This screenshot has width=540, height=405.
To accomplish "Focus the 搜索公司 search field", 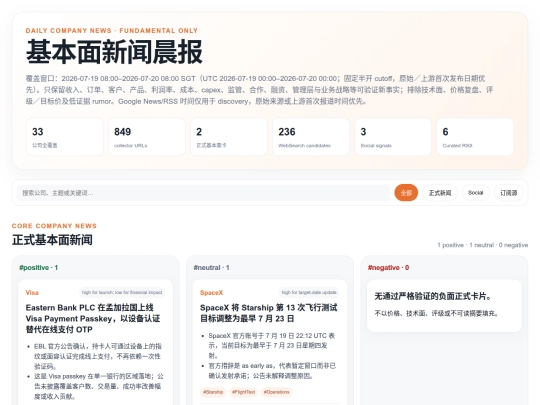I will pyautogui.click(x=203, y=193).
